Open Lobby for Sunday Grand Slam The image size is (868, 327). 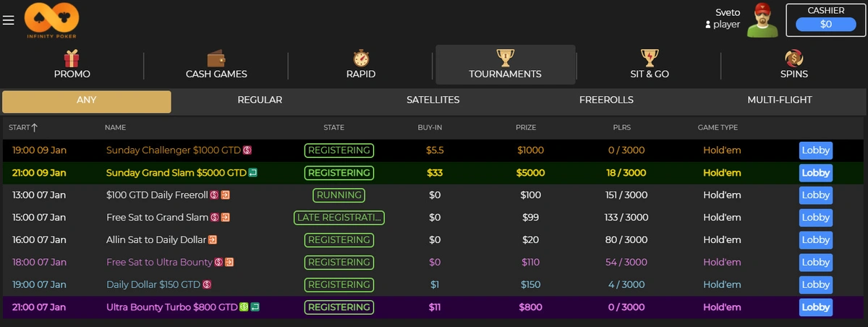click(x=815, y=173)
